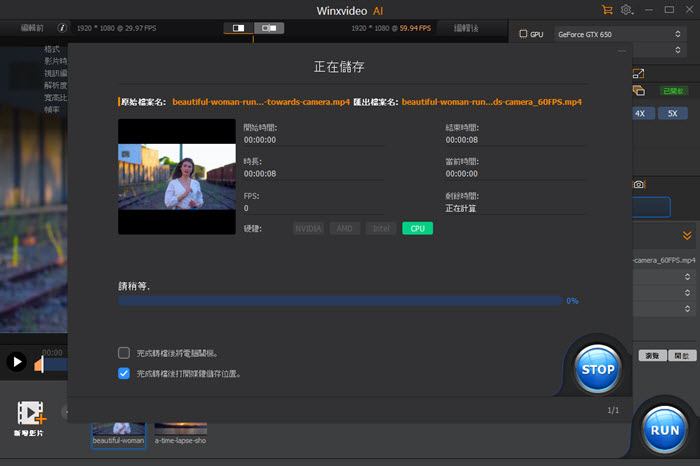This screenshot has height=466, width=700.
Task: Click the blue RUN button
Action: pos(665,430)
